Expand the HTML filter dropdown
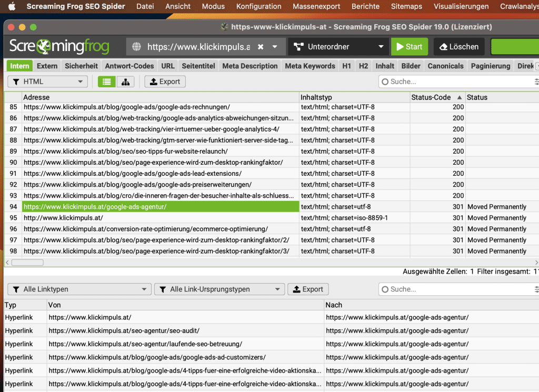This screenshot has width=539, height=392. [47, 82]
